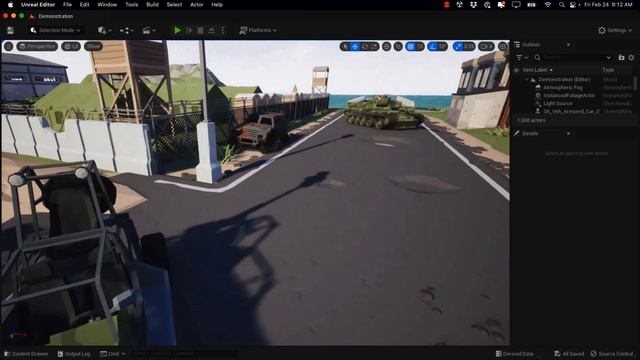Click the Outliner search field

point(573,58)
